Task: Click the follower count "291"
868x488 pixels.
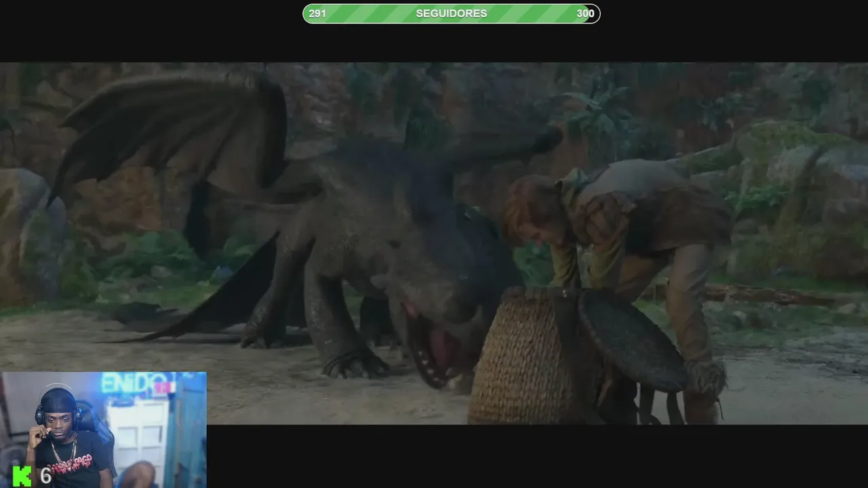Action: (x=317, y=14)
